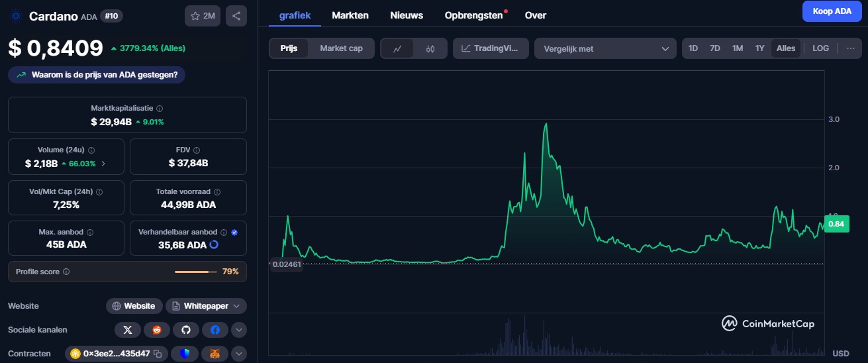Add token to MetaMask fox icon
The height and width of the screenshot is (363, 868).
pos(215,354)
